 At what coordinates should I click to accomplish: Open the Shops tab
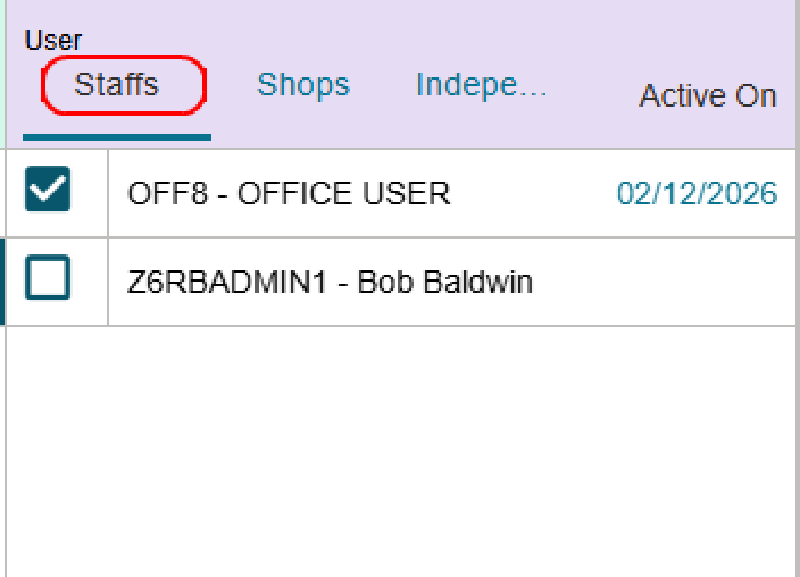(x=303, y=85)
